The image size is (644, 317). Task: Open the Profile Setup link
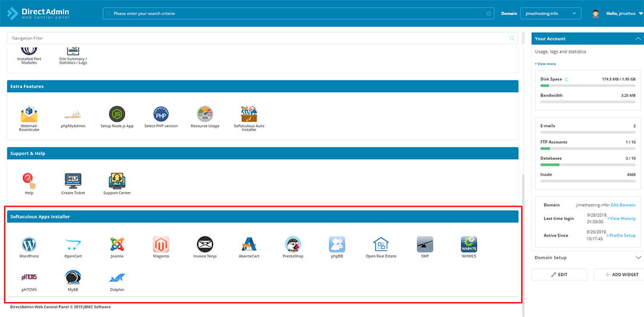pos(621,235)
